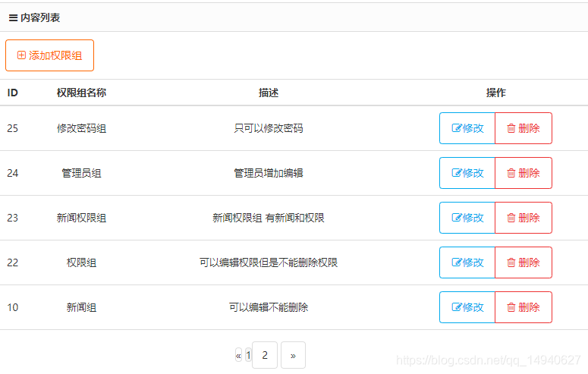The image size is (588, 374).
Task: Click the next page » button
Action: tap(294, 355)
